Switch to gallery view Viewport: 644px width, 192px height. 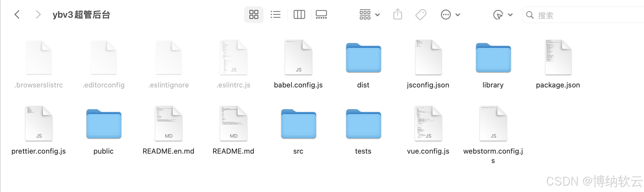(321, 14)
